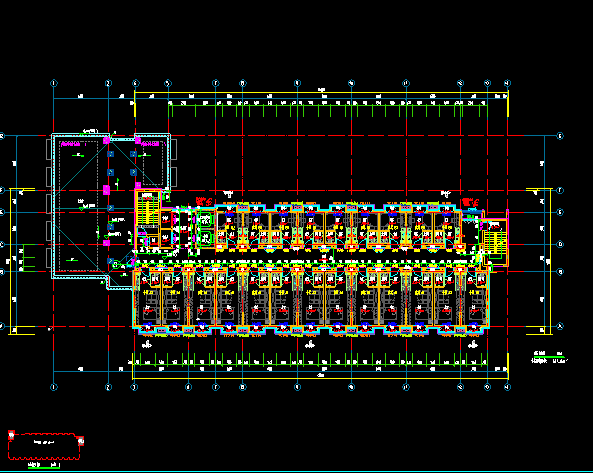
Task: Click the red annotation tag near the east stair
Action: pos(470,202)
